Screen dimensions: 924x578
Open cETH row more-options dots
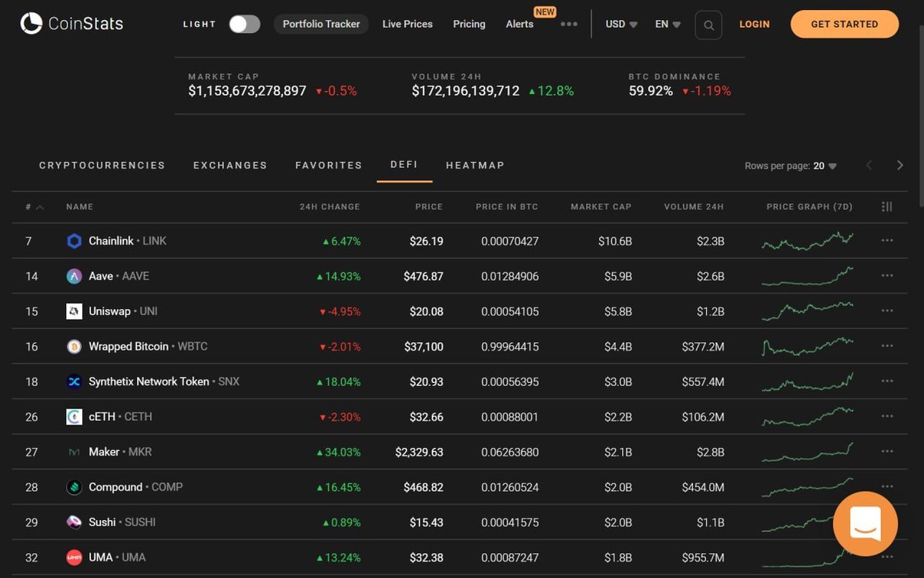click(x=887, y=416)
